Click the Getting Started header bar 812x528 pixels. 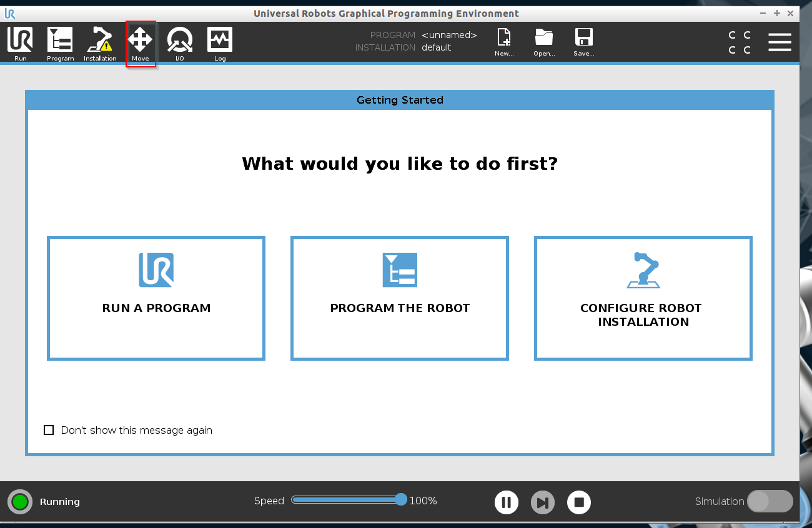[x=400, y=100]
